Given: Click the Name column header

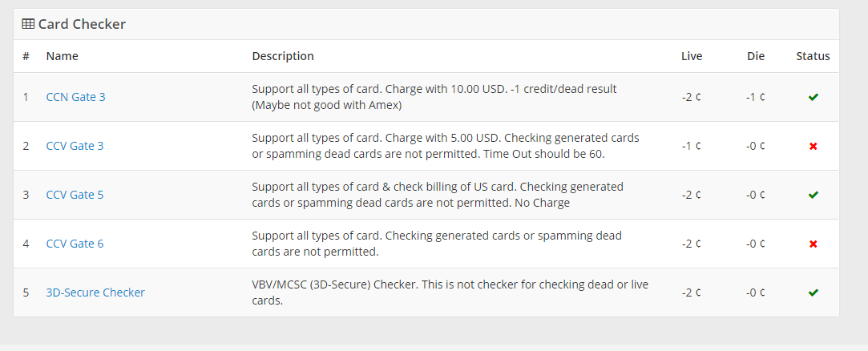Looking at the screenshot, I should (x=62, y=56).
